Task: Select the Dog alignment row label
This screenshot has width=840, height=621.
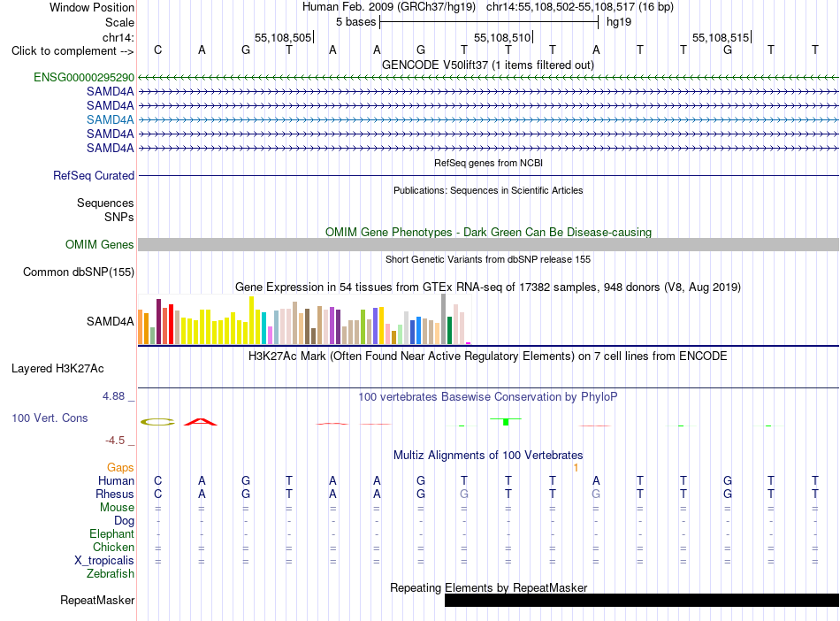Action: (x=124, y=521)
